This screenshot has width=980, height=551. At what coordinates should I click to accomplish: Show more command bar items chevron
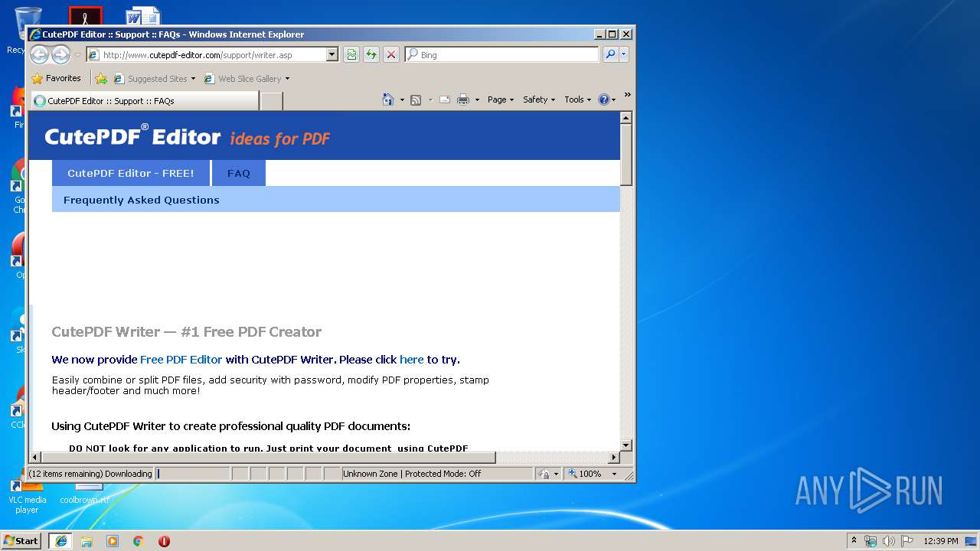click(627, 95)
